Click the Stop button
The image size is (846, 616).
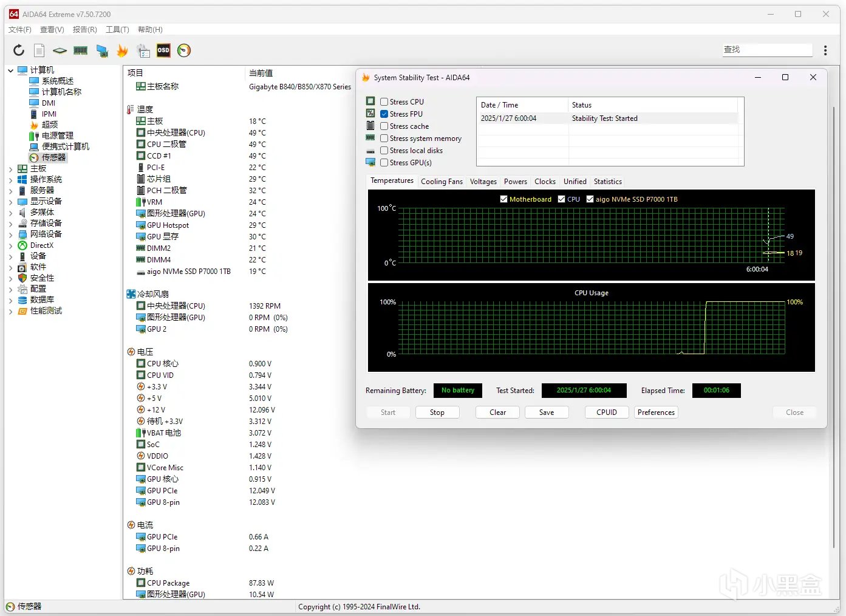(437, 412)
